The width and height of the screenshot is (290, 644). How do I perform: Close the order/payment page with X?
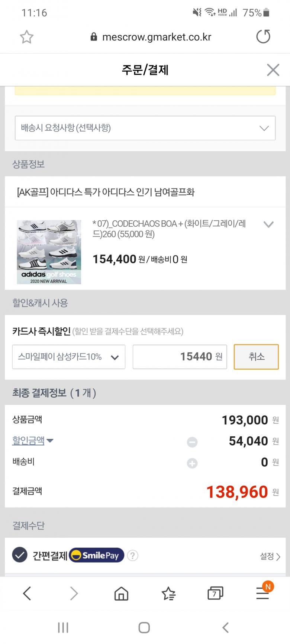(273, 70)
